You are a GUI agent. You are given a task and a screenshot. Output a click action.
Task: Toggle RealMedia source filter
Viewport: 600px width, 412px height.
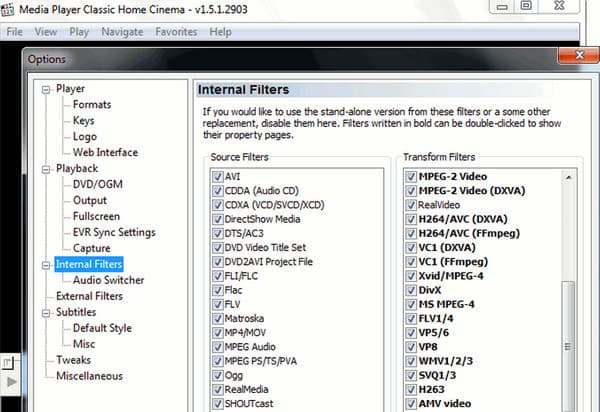(x=218, y=389)
